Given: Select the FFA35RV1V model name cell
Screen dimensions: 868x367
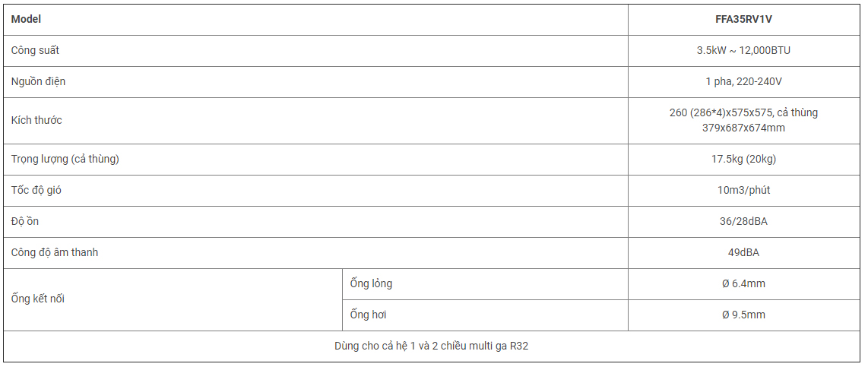Looking at the screenshot, I should (743, 19).
